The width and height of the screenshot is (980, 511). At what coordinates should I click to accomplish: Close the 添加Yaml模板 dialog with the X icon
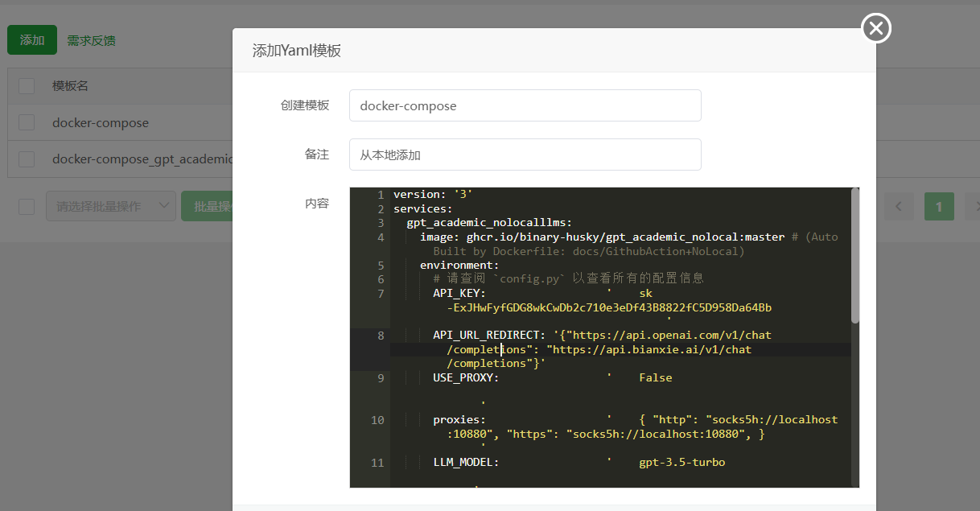point(876,29)
